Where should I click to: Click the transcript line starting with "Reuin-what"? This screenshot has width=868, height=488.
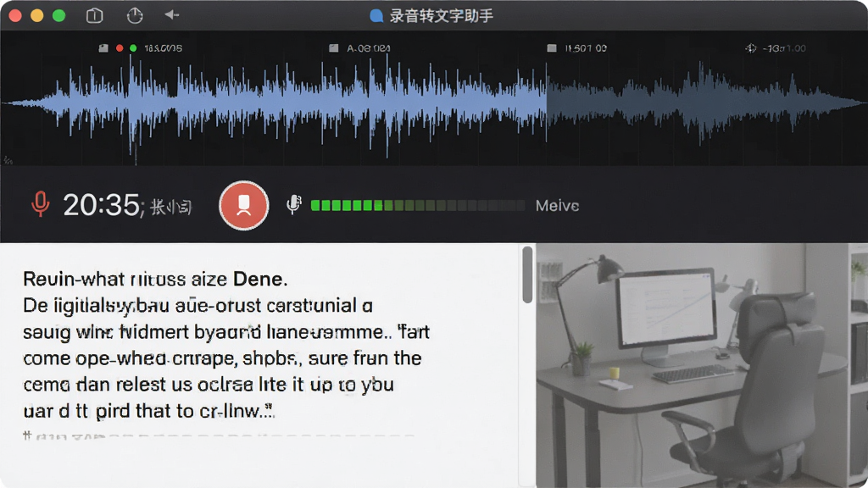[x=155, y=279]
